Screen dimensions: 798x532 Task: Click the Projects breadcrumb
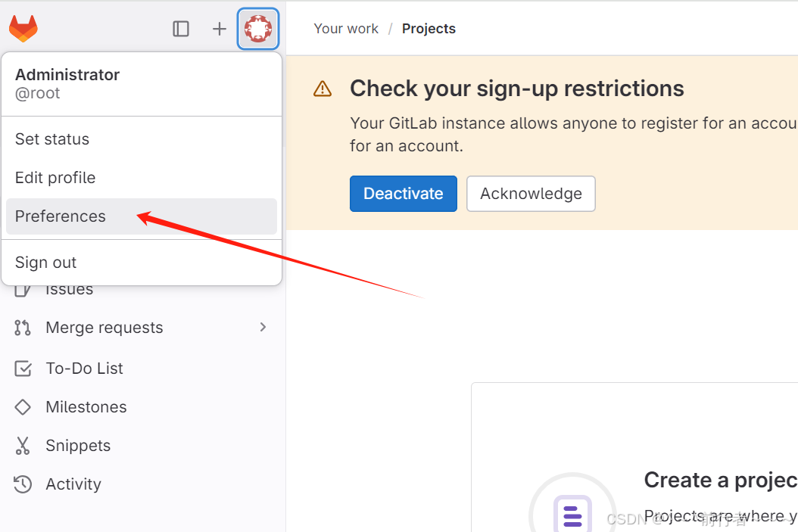(429, 29)
